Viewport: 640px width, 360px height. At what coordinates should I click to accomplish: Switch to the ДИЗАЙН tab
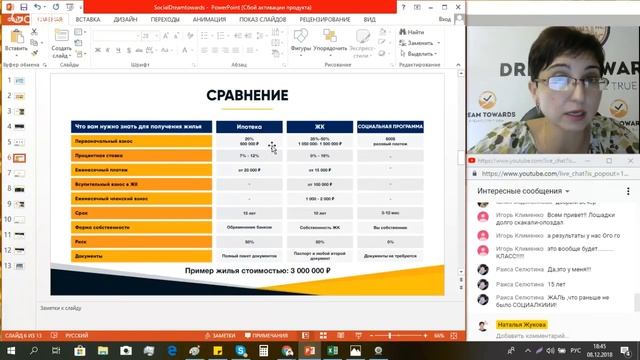[125, 19]
